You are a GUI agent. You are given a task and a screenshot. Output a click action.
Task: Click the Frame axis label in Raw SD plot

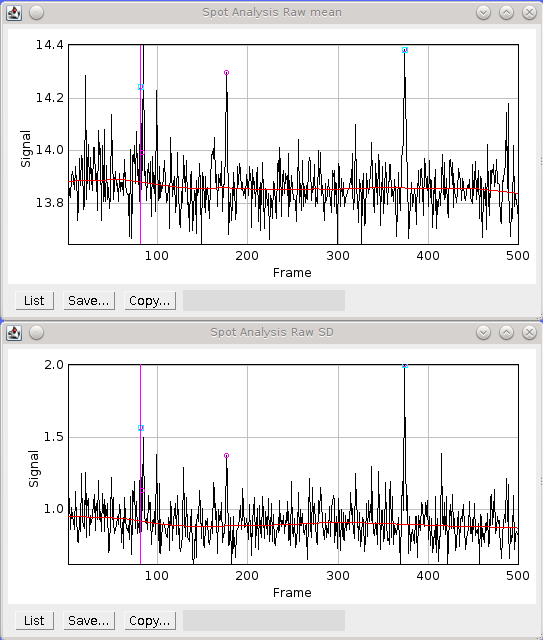292,593
